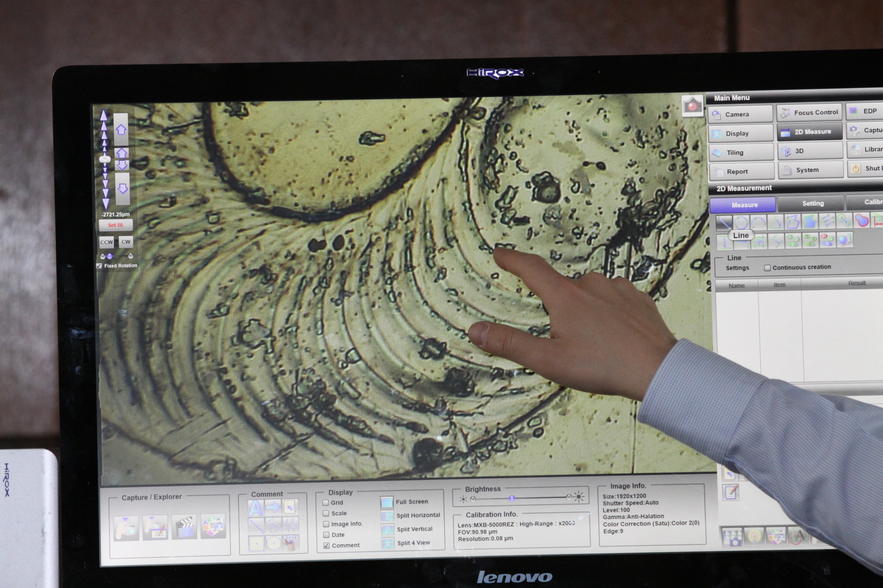Click the large coarse focus-up arrow
The height and width of the screenshot is (588, 883).
tap(121, 130)
